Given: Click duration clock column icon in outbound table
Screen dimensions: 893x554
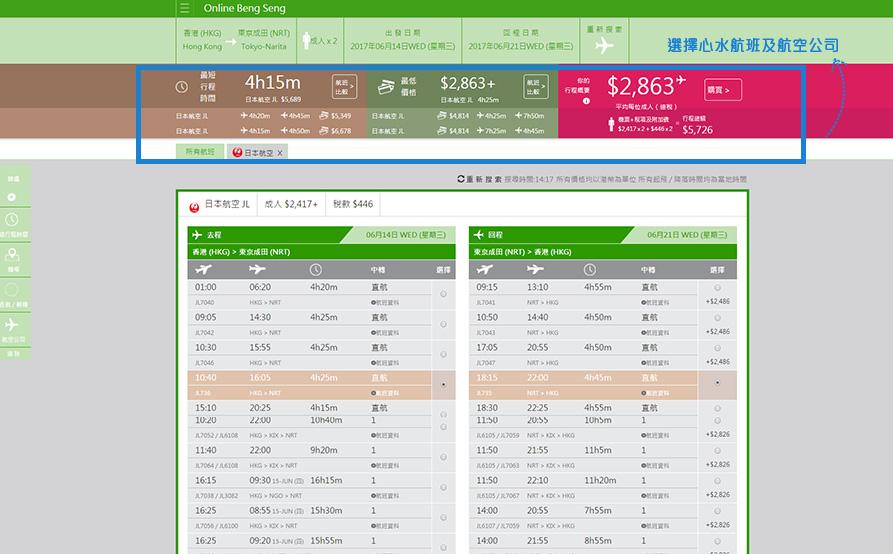Looking at the screenshot, I should (x=316, y=269).
